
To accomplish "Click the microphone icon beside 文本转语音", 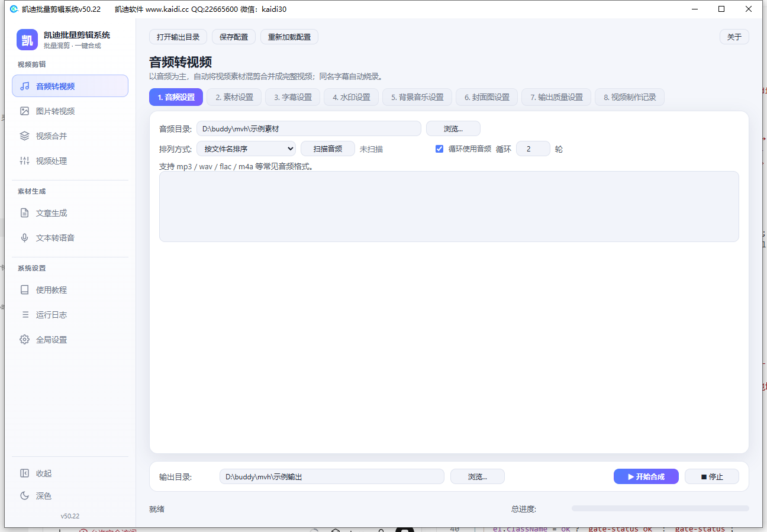I will [24, 237].
